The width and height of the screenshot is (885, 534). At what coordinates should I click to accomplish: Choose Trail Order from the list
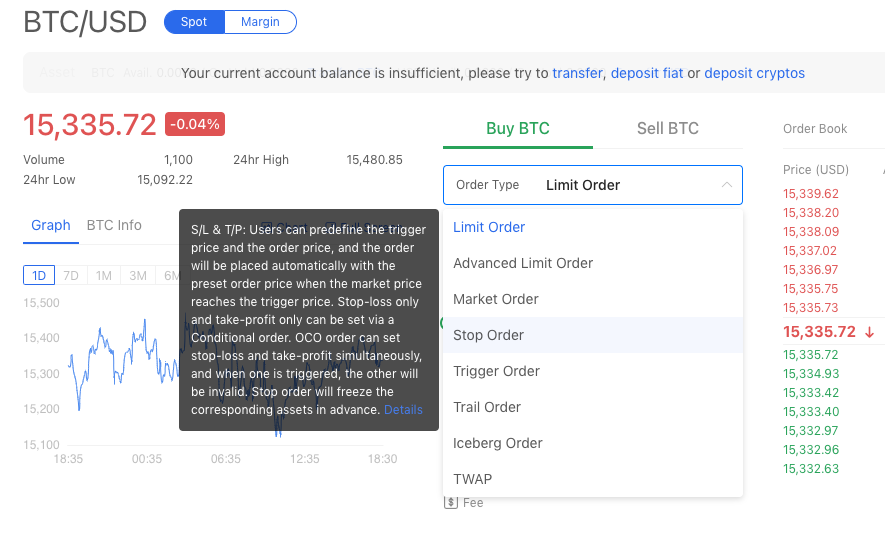point(487,407)
